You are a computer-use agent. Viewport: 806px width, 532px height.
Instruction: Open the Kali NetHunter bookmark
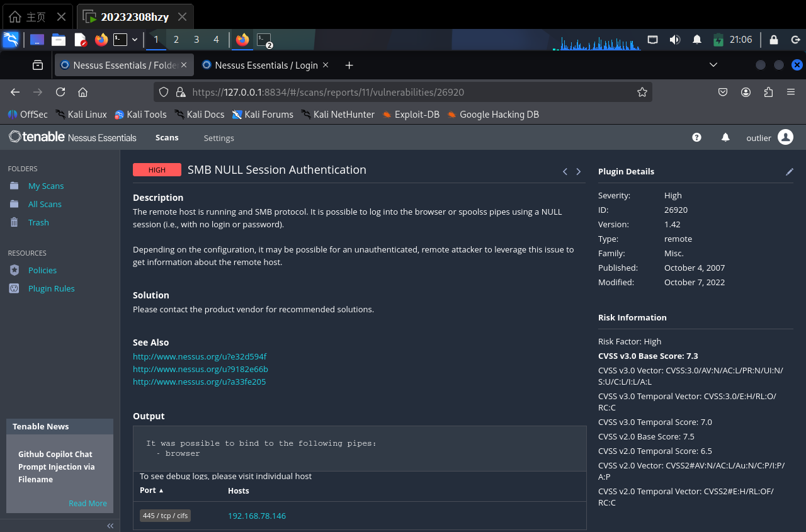tap(338, 115)
